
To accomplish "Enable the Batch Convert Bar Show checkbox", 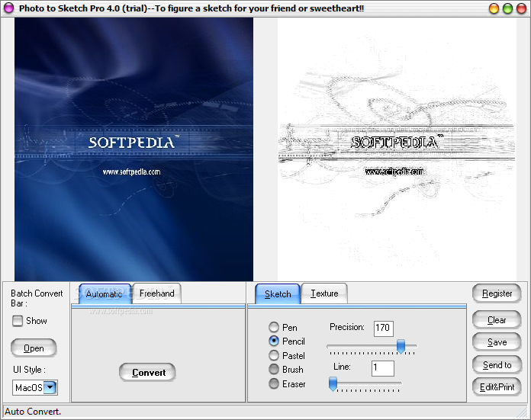I will [18, 321].
